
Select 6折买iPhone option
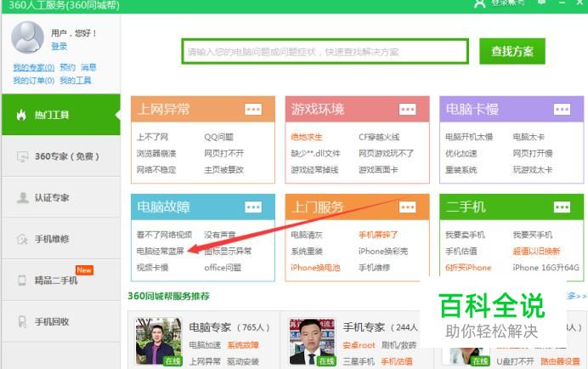click(468, 268)
